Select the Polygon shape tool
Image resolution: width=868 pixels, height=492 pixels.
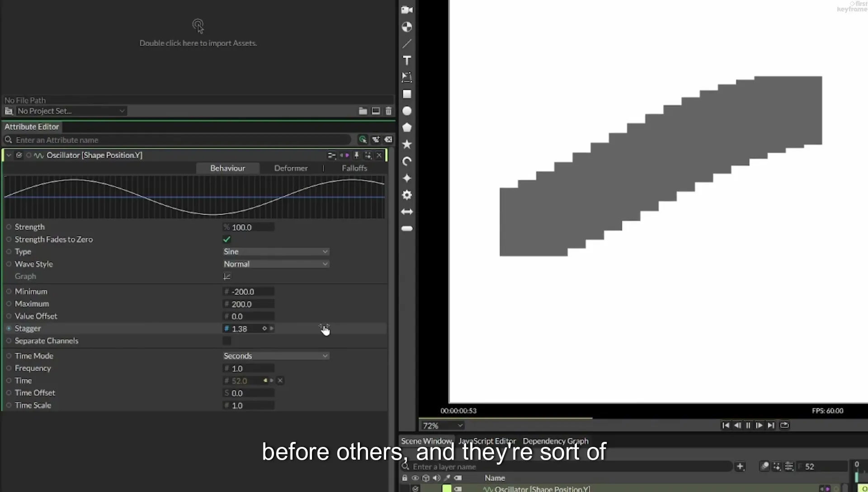coord(407,128)
